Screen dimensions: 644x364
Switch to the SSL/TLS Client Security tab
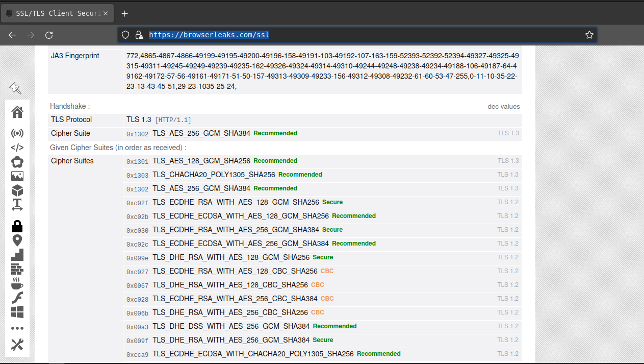[x=54, y=13]
